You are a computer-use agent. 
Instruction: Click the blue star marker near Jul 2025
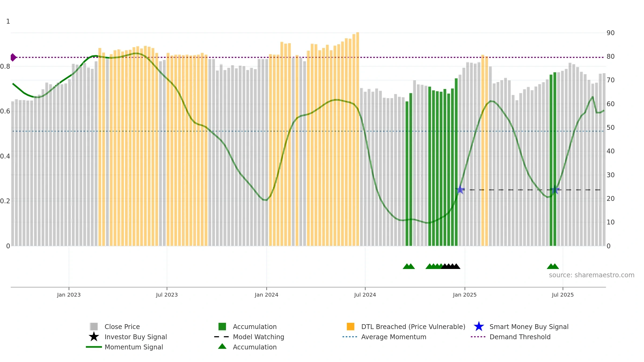tap(555, 190)
